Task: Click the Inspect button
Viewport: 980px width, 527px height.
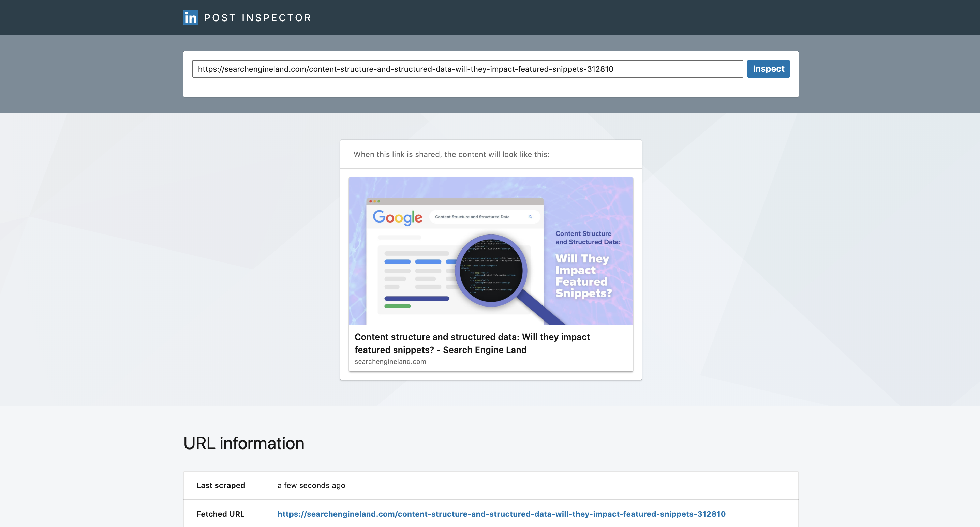Action: coord(768,68)
